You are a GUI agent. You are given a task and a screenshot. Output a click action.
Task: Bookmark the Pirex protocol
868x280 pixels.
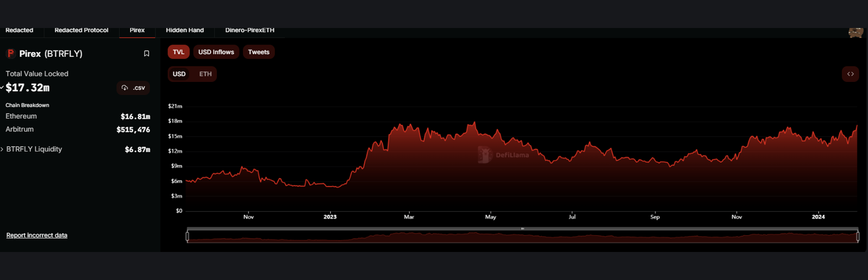tap(147, 54)
